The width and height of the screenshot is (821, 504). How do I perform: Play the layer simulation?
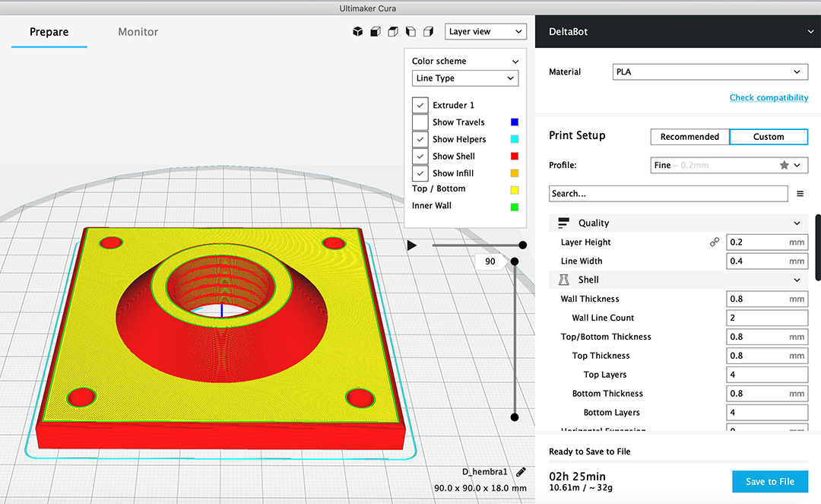[x=412, y=245]
